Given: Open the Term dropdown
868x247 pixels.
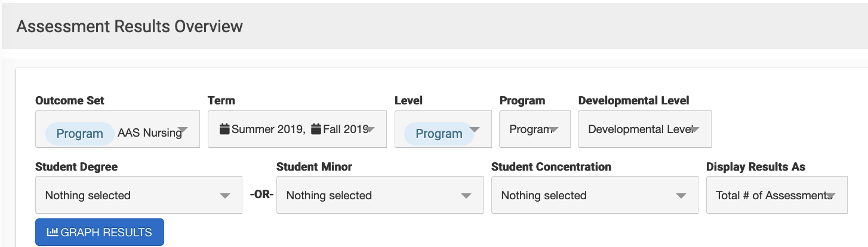Looking at the screenshot, I should pos(297,129).
